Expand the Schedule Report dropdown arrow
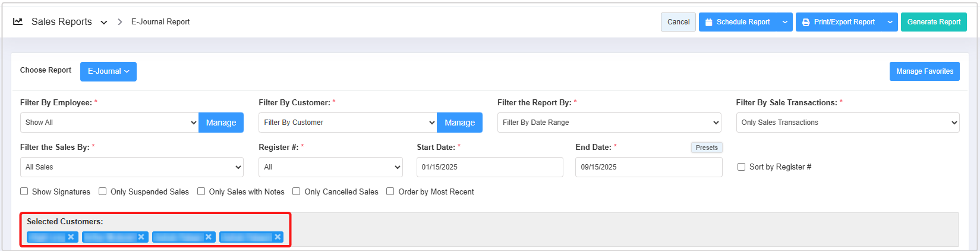This screenshot has height=251, width=980. [x=784, y=22]
